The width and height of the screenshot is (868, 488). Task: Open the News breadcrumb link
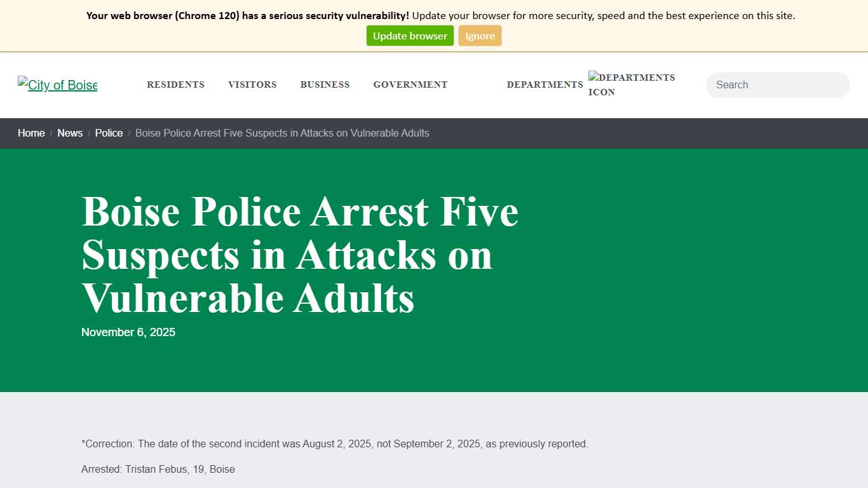(70, 133)
